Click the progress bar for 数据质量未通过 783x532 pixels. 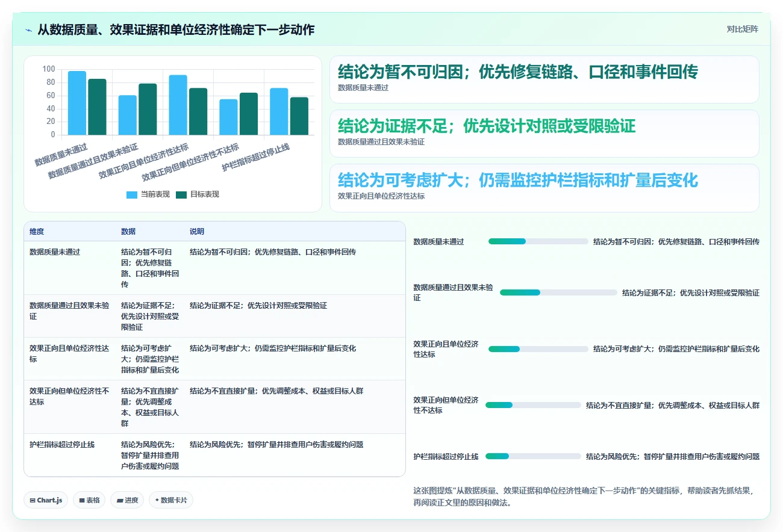click(538, 241)
